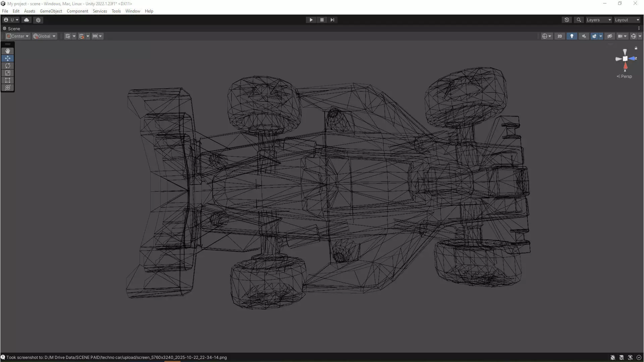The height and width of the screenshot is (362, 644).
Task: Select the Rect transform tool
Action: click(x=7, y=80)
